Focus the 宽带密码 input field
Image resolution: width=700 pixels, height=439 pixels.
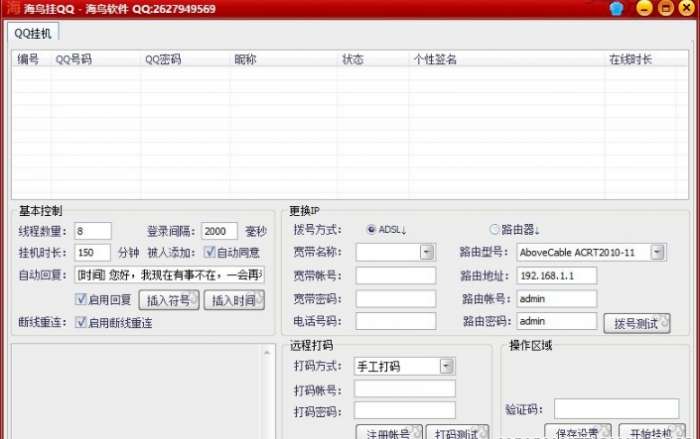coord(396,298)
